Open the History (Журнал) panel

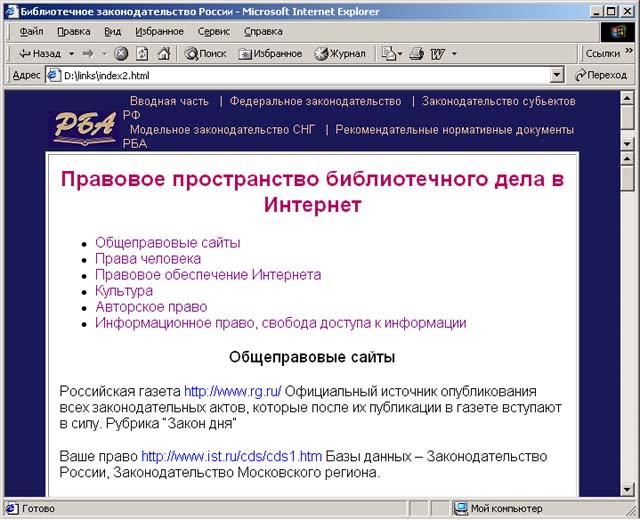coord(340,53)
